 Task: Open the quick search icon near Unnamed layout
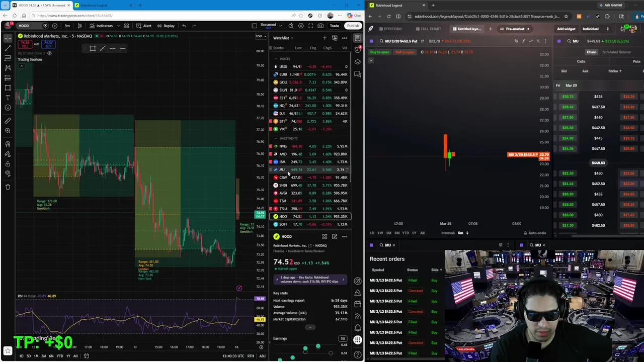pyautogui.click(x=291, y=26)
